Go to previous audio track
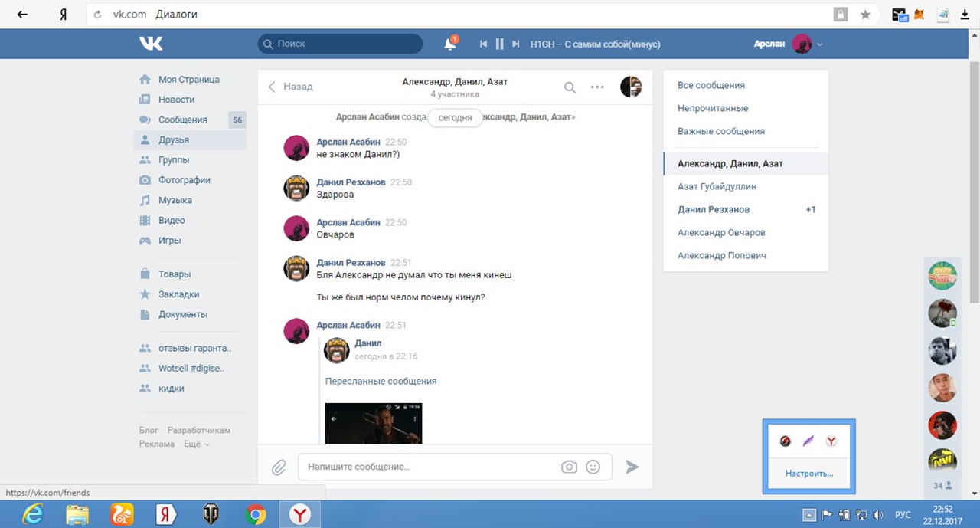This screenshot has height=528, width=980. (x=483, y=44)
